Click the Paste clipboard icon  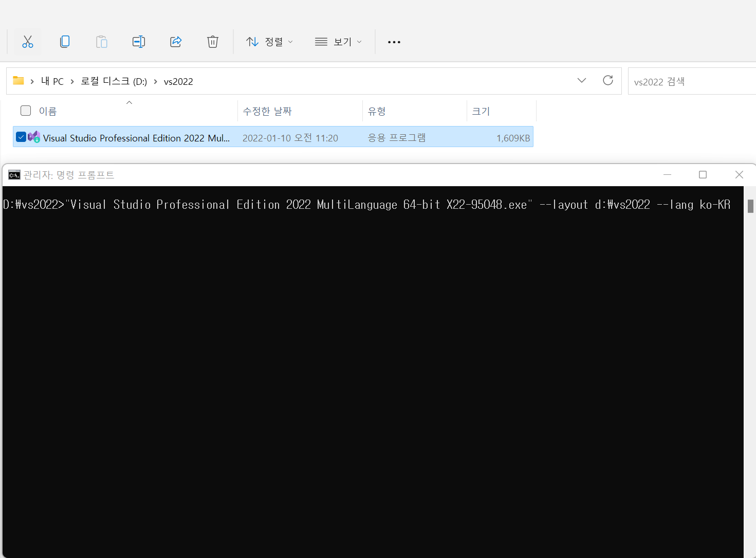pyautogui.click(x=102, y=42)
